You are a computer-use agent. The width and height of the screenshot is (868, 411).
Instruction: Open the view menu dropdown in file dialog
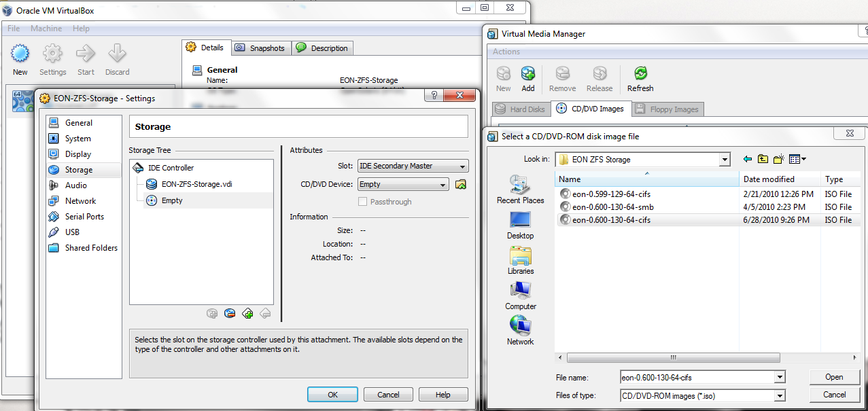(x=797, y=159)
